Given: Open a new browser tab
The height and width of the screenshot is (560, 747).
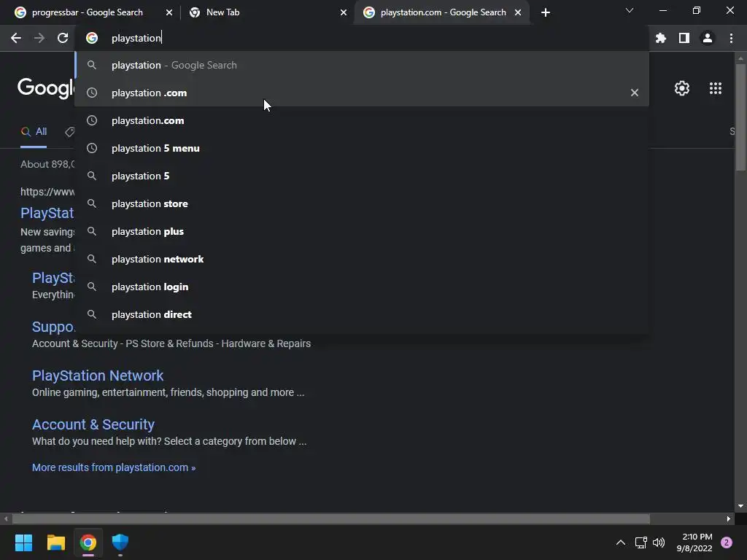Looking at the screenshot, I should pyautogui.click(x=546, y=12).
